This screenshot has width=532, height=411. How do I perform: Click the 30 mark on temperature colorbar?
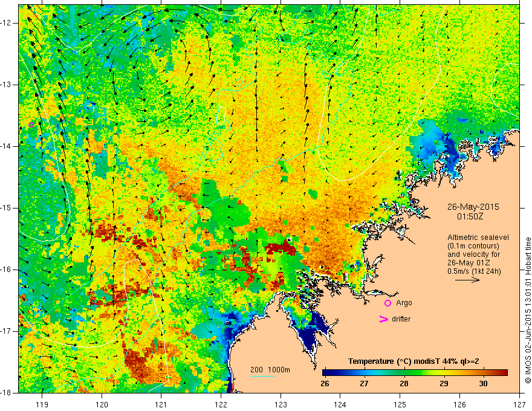(x=483, y=384)
